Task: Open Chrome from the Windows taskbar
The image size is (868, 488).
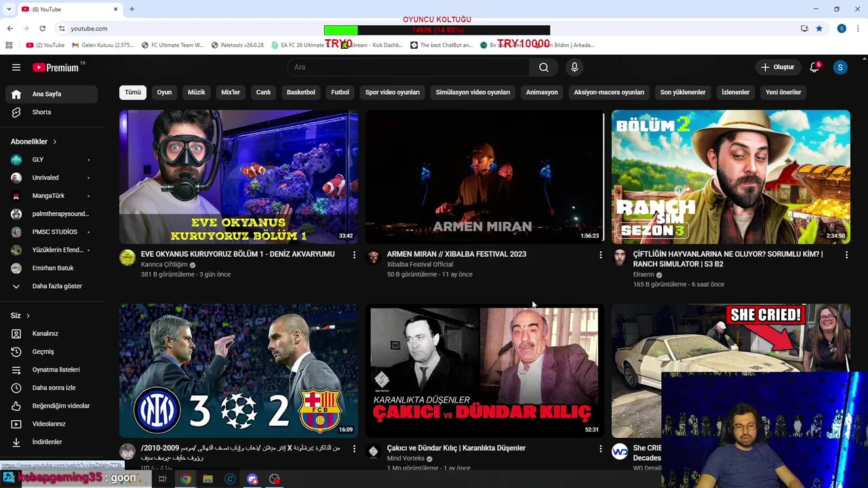Action: point(186,479)
